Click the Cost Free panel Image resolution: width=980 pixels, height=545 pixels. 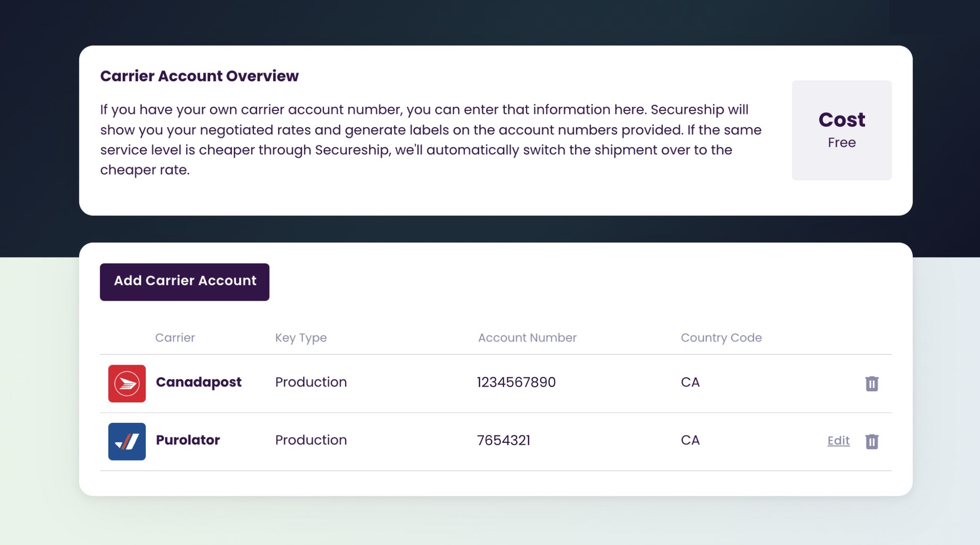pyautogui.click(x=842, y=130)
